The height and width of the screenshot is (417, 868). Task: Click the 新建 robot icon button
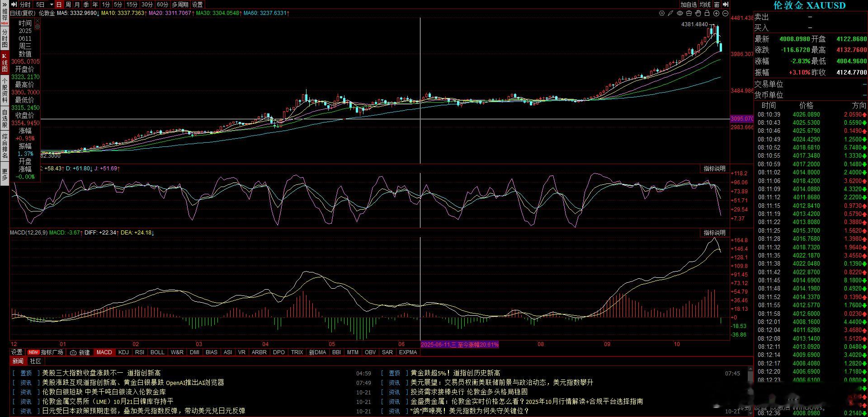(80, 352)
